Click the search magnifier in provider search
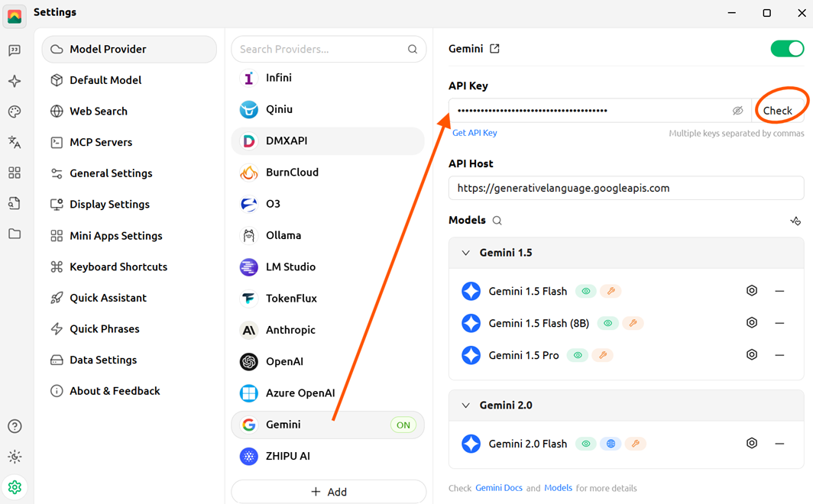The image size is (813, 504). coord(412,49)
